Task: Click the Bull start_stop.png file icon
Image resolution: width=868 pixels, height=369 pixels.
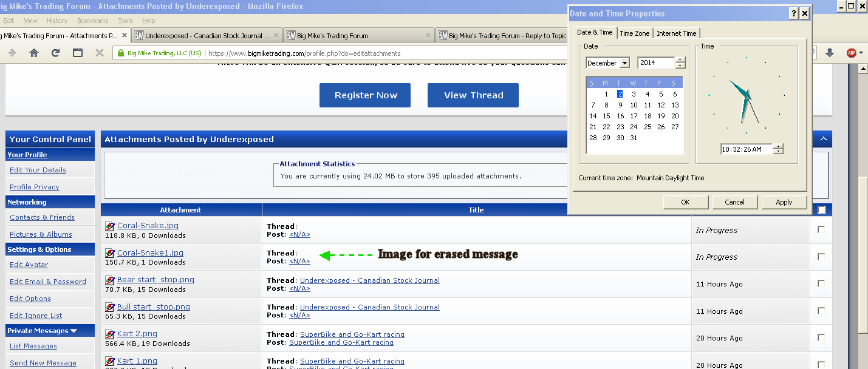Action: click(x=110, y=307)
